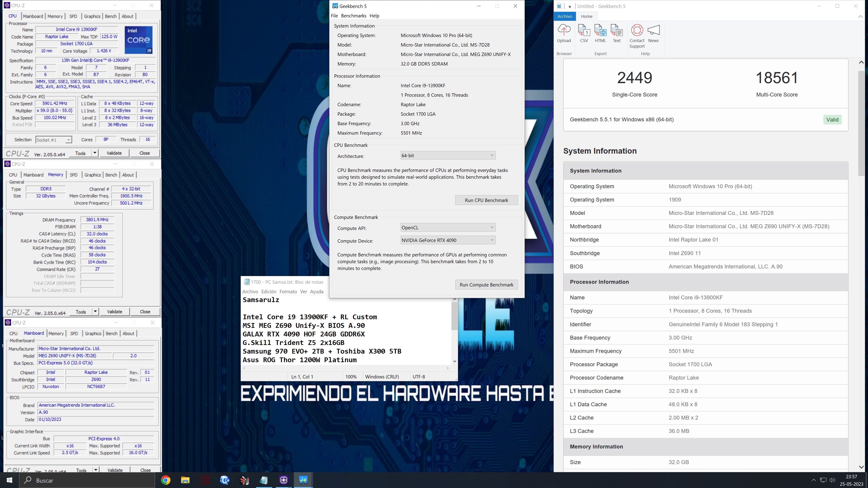Switch to the Archivo tab in results window
The width and height of the screenshot is (868, 488).
coord(564,16)
